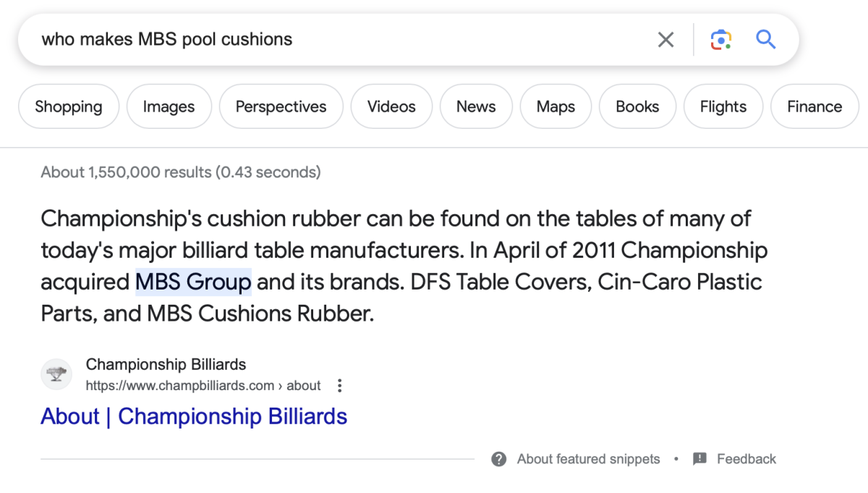Click About featured snippets link

point(588,459)
